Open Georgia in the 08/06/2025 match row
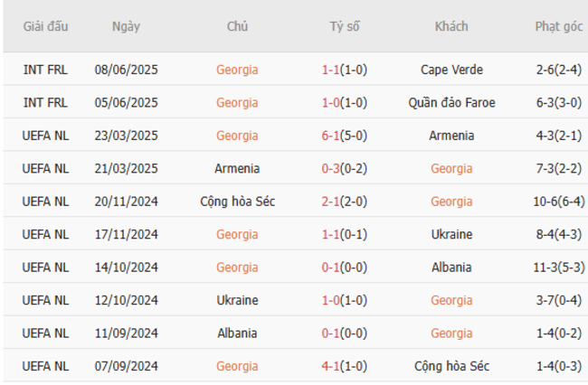The height and width of the screenshot is (385, 588). click(237, 70)
